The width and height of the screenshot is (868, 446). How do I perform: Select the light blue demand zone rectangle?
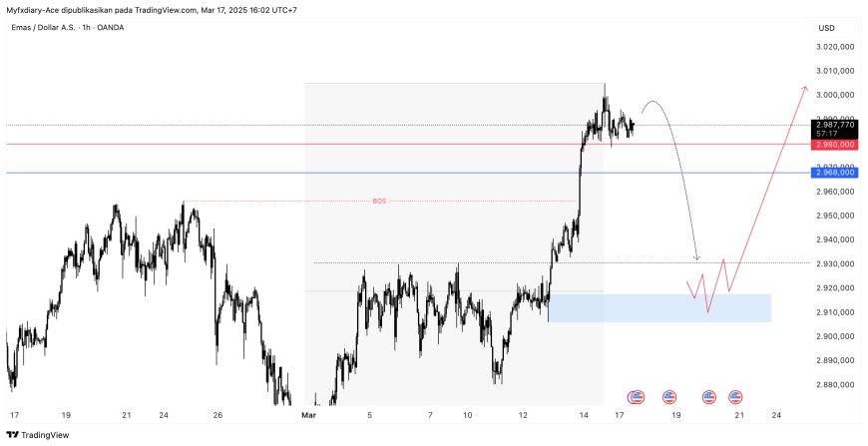point(658,307)
